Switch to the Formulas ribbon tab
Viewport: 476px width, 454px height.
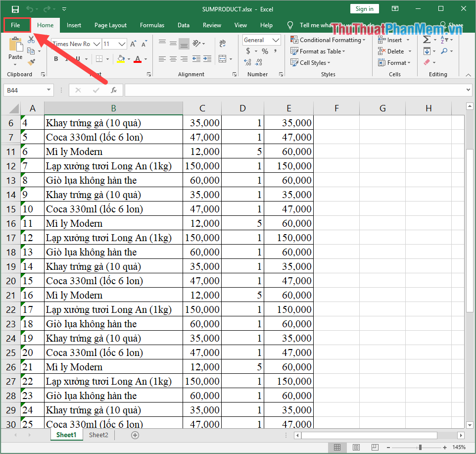(x=152, y=25)
